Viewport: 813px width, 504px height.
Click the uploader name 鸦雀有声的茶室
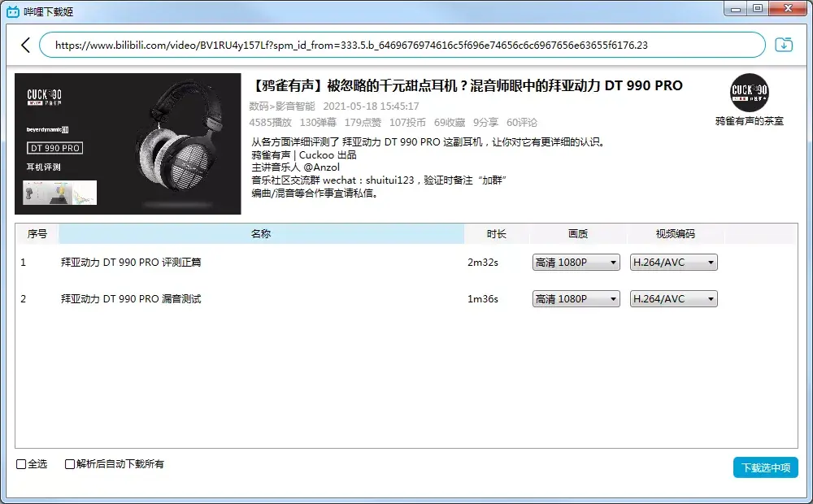[750, 121]
